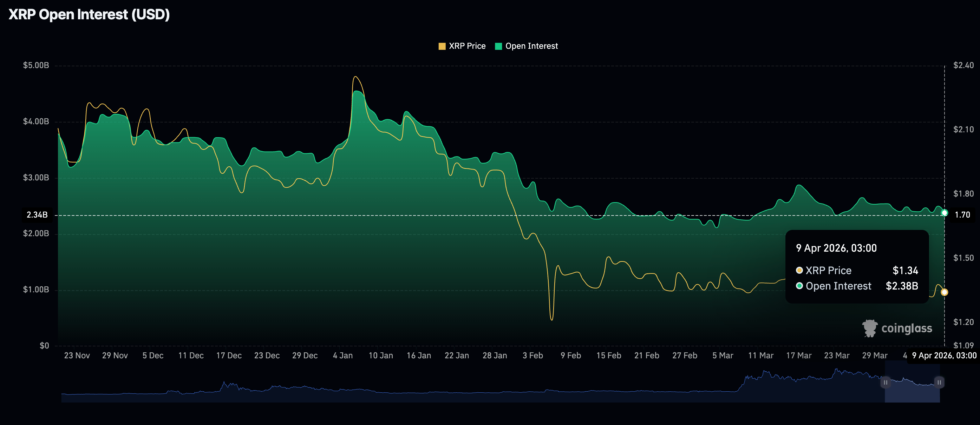Viewport: 980px width, 425px height.
Task: Click the 4 Jan date axis label
Action: pyautogui.click(x=343, y=356)
